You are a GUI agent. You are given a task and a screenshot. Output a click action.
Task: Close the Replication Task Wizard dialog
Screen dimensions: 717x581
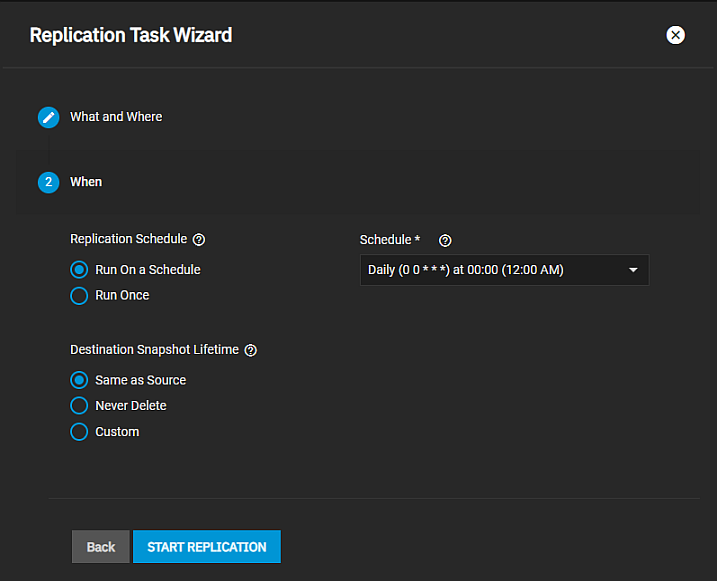[x=676, y=35]
